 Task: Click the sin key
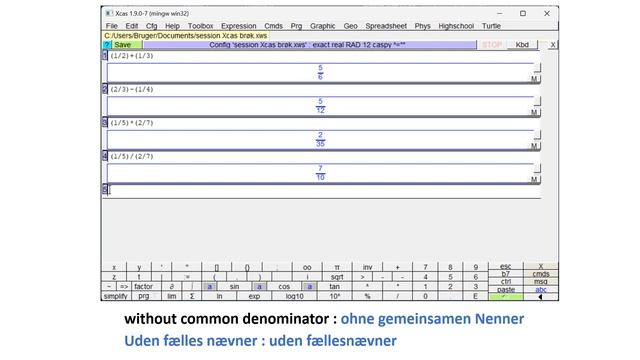(x=234, y=287)
